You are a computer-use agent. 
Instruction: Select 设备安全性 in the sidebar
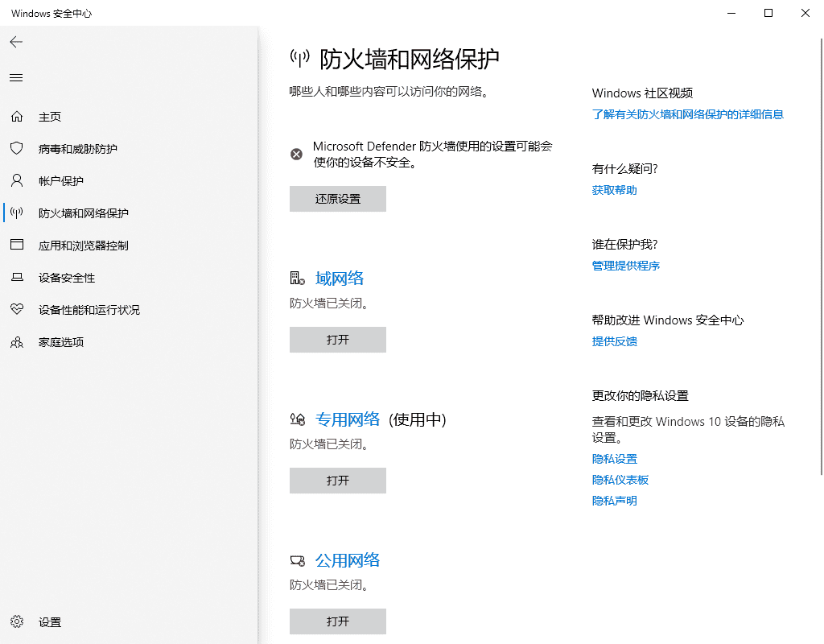click(x=65, y=277)
